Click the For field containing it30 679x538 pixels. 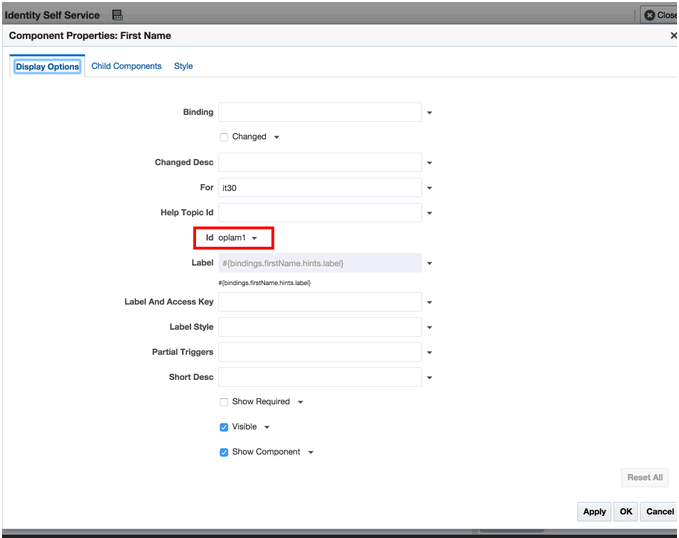pyautogui.click(x=320, y=188)
